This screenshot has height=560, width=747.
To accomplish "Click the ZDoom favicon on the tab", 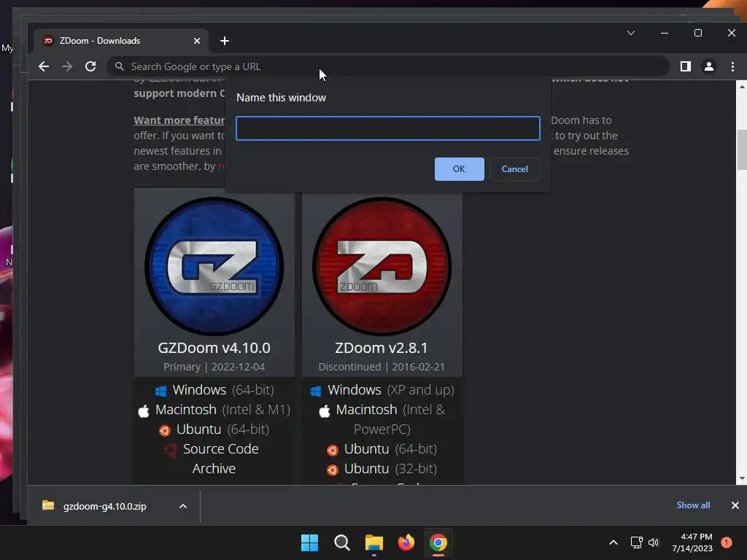I will coord(47,41).
